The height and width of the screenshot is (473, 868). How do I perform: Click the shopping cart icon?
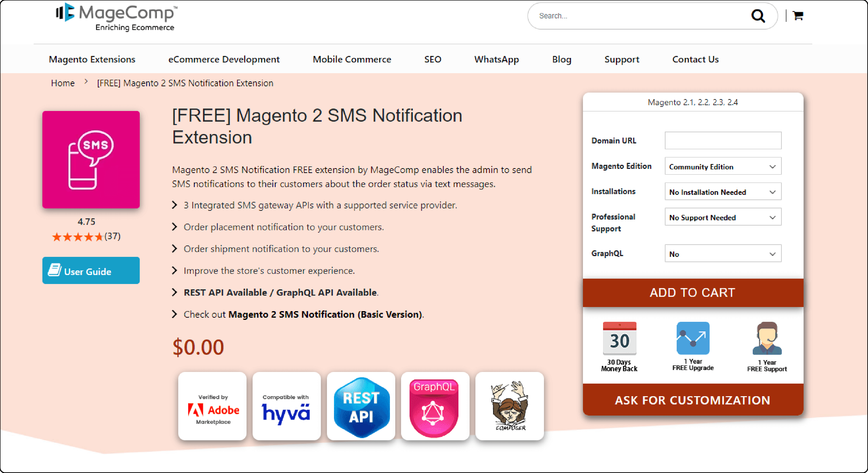click(798, 15)
